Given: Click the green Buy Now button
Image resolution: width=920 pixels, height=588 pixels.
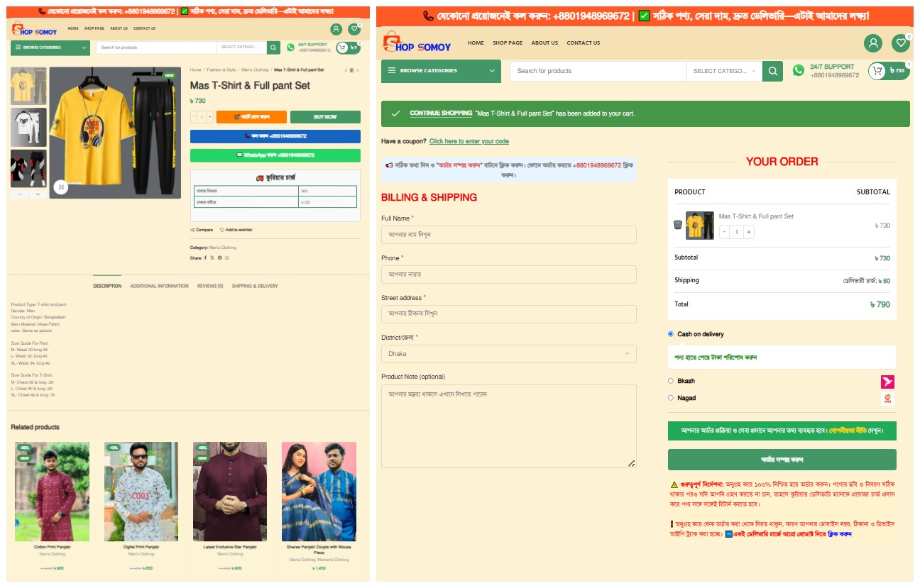Looking at the screenshot, I should tap(325, 117).
